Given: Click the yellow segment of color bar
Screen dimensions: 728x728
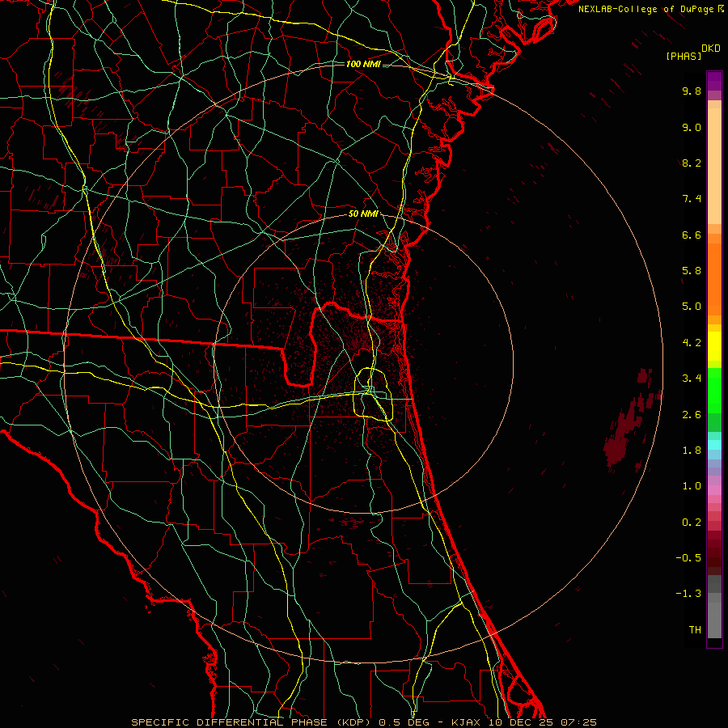Looking at the screenshot, I should (714, 346).
